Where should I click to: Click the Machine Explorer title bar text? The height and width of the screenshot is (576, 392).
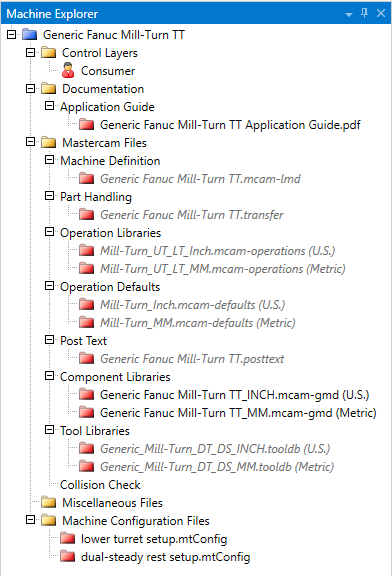tap(52, 14)
